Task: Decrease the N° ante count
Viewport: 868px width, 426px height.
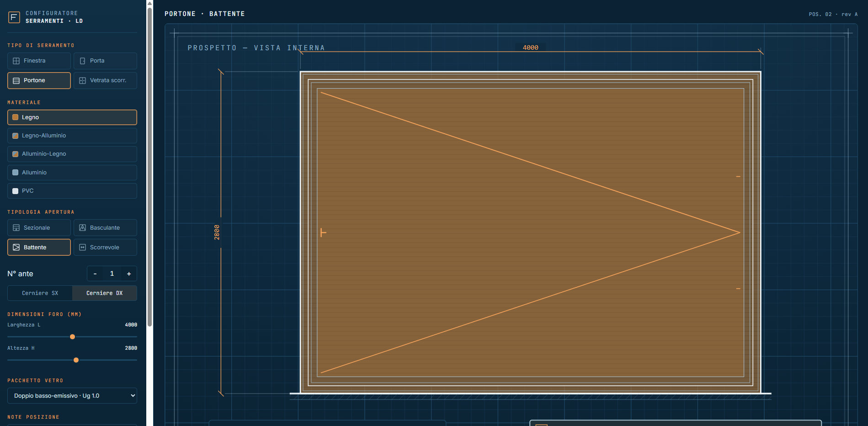Action: click(x=95, y=274)
